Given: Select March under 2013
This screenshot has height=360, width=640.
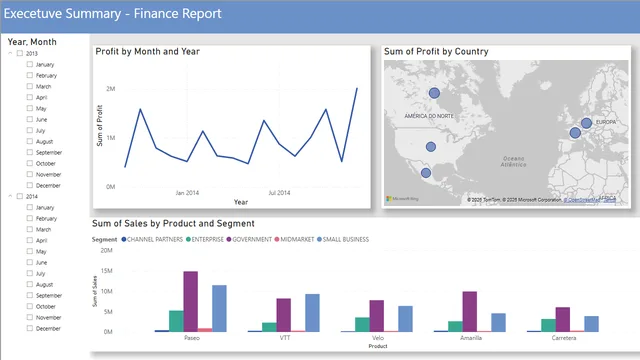Looking at the screenshot, I should point(30,87).
